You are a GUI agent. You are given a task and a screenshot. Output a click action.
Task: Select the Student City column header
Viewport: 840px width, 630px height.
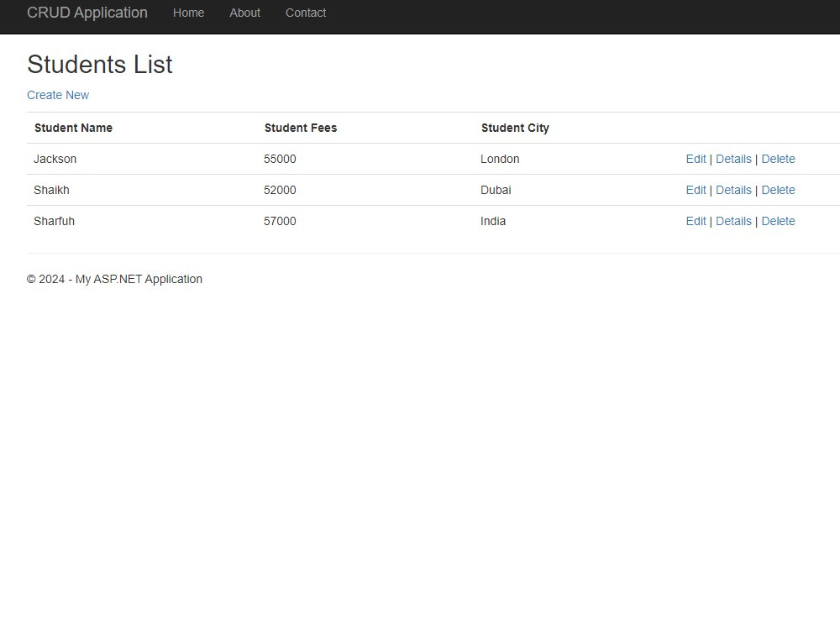515,128
